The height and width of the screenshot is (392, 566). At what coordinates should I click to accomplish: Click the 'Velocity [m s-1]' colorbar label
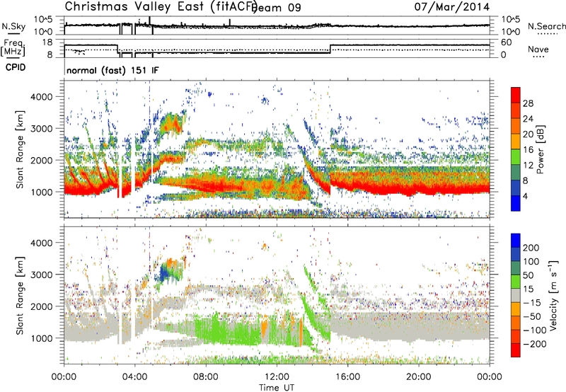pyautogui.click(x=553, y=295)
